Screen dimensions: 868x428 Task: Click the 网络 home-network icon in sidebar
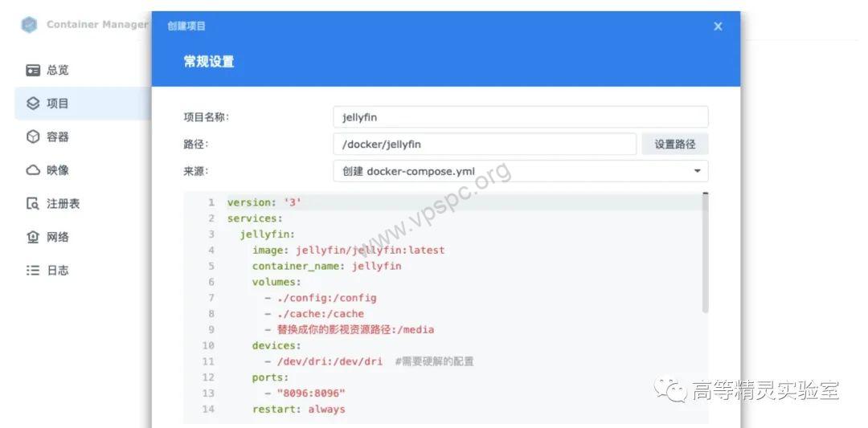[x=33, y=237]
